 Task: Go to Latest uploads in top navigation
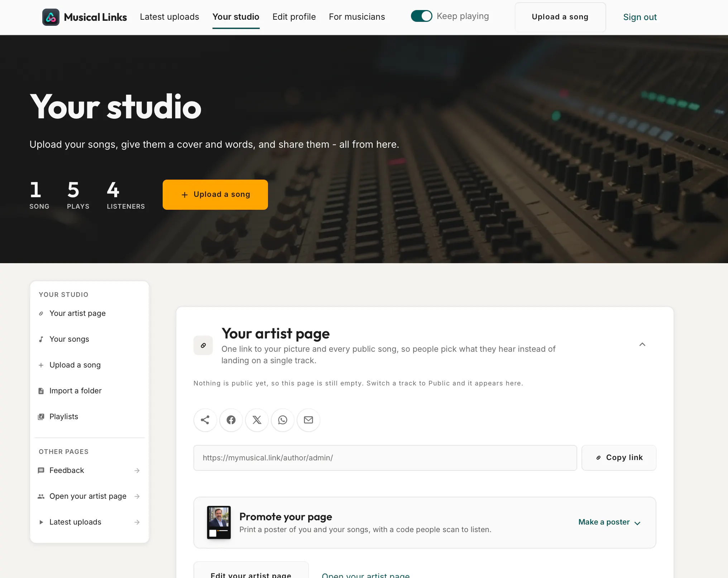click(169, 17)
